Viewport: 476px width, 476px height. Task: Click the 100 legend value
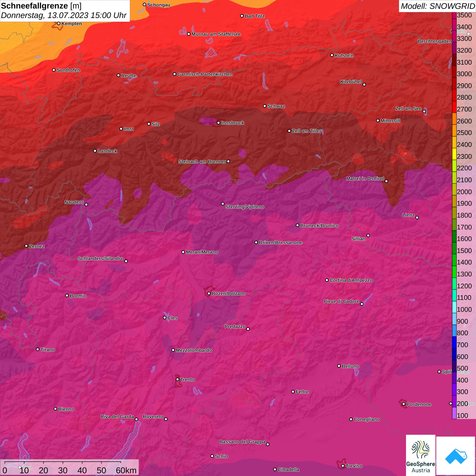point(462,415)
